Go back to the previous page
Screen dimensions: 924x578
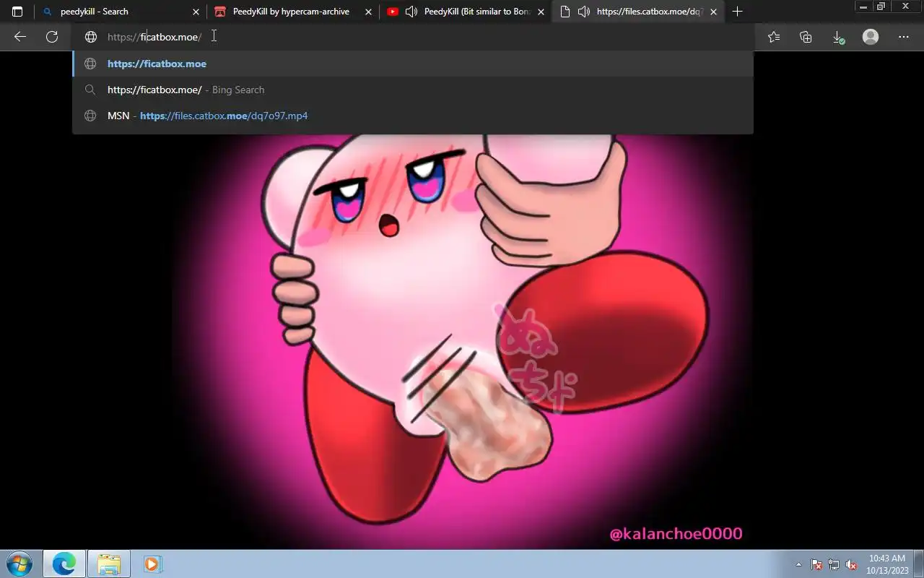(20, 37)
